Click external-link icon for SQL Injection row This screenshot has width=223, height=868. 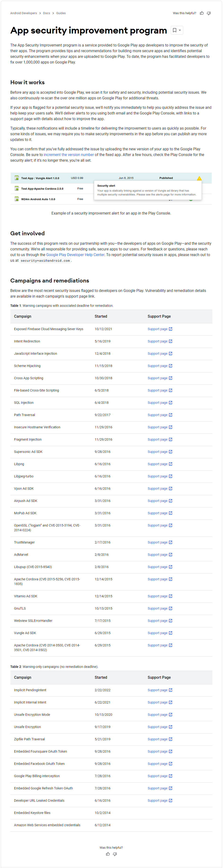pyautogui.click(x=171, y=403)
